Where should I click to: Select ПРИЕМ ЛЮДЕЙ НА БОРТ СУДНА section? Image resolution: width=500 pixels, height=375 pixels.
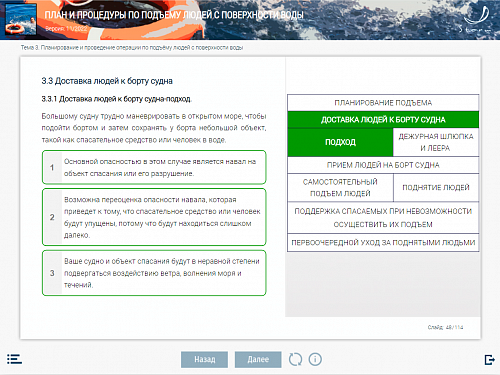click(x=383, y=165)
